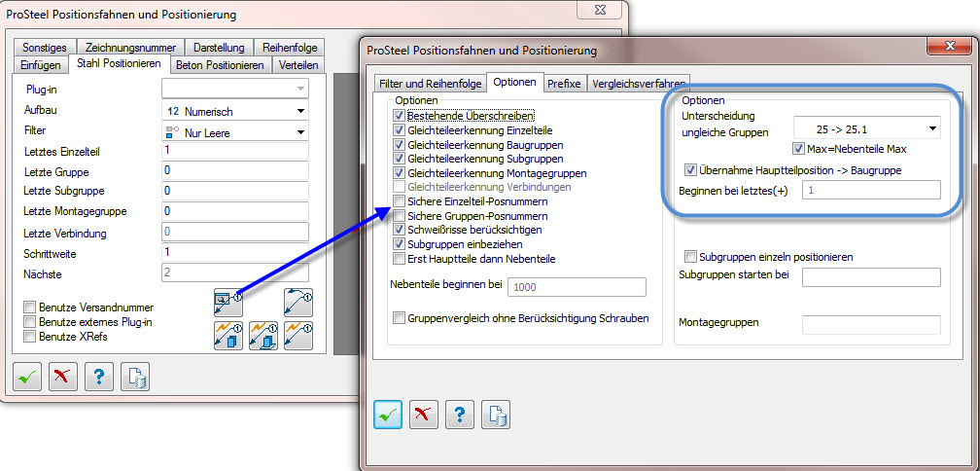Screen dimensions: 980x471
Task: Click the Schrittweite input field
Action: [235, 252]
